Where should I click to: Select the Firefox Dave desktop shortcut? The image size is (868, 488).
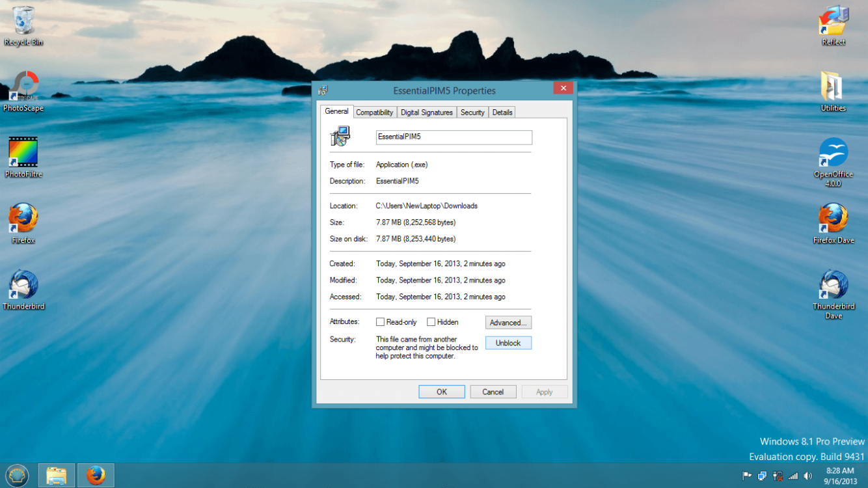tap(834, 224)
